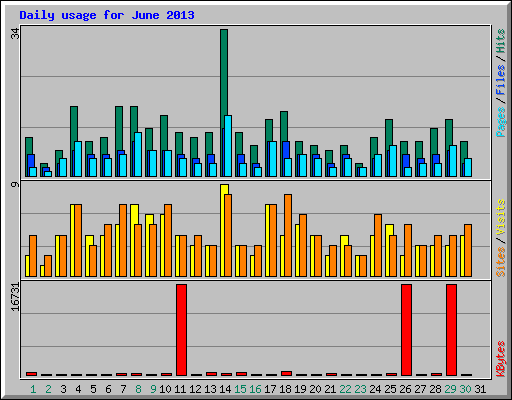Click day label "22" on the x-axis
This screenshot has width=512, height=400.
pos(345,389)
